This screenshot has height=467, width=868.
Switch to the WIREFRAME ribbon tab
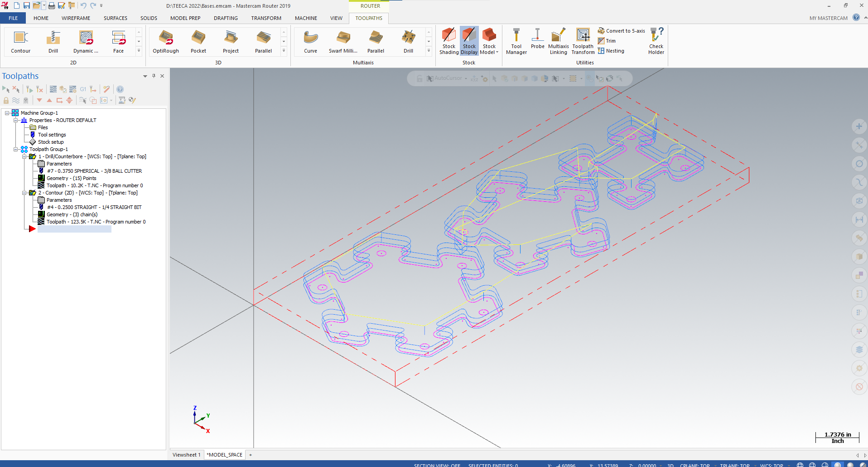pos(76,18)
